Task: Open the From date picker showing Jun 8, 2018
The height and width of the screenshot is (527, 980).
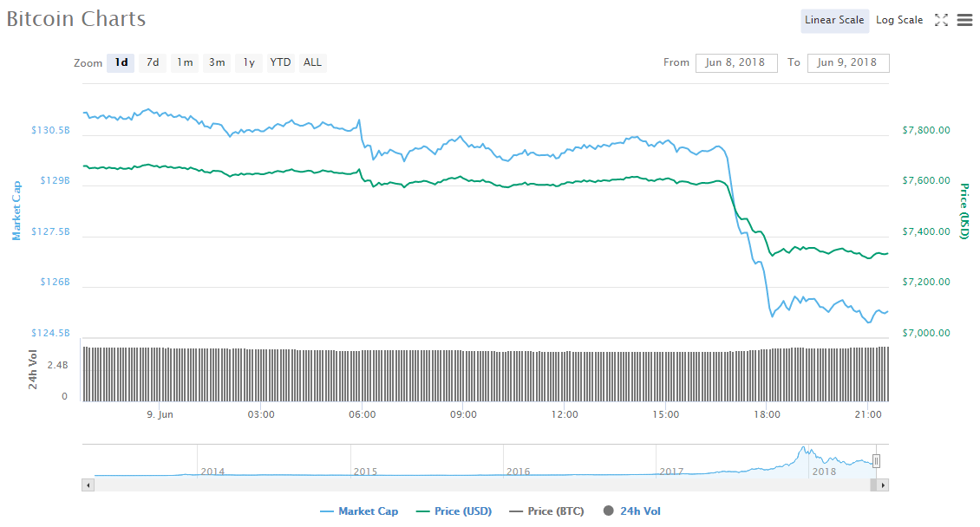Action: (x=736, y=62)
